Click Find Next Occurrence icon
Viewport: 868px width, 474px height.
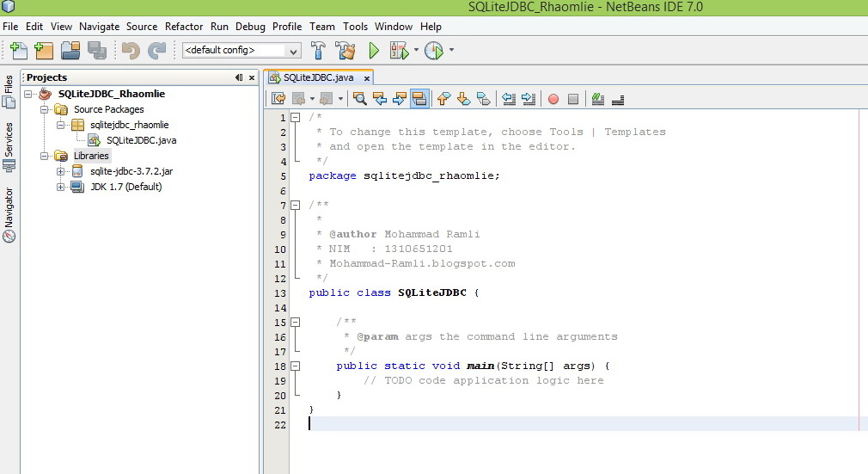coord(399,99)
